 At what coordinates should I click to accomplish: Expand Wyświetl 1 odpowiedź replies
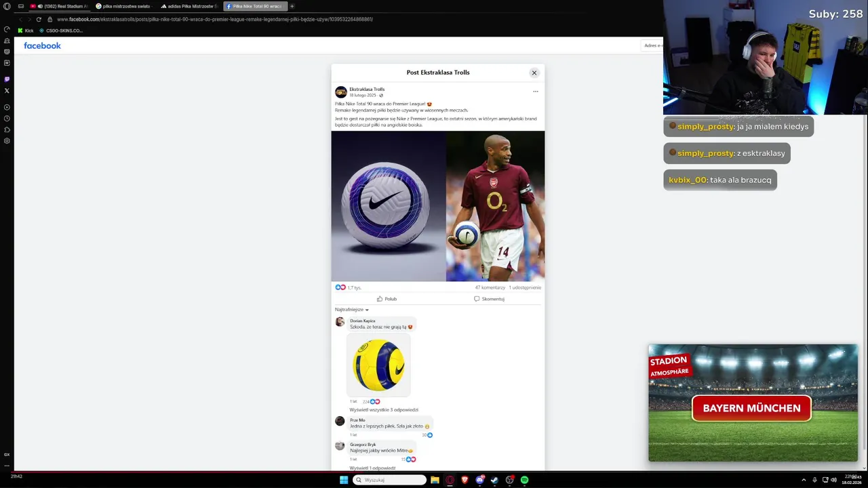(372, 468)
